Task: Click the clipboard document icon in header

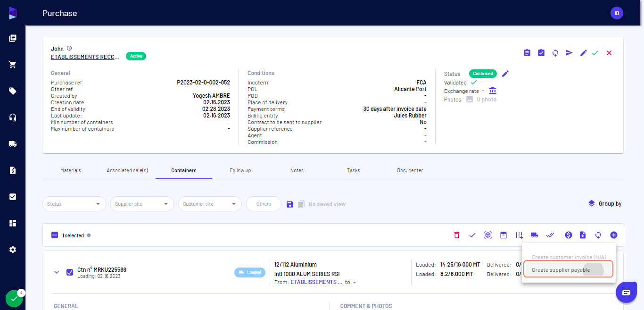Action: (x=527, y=53)
